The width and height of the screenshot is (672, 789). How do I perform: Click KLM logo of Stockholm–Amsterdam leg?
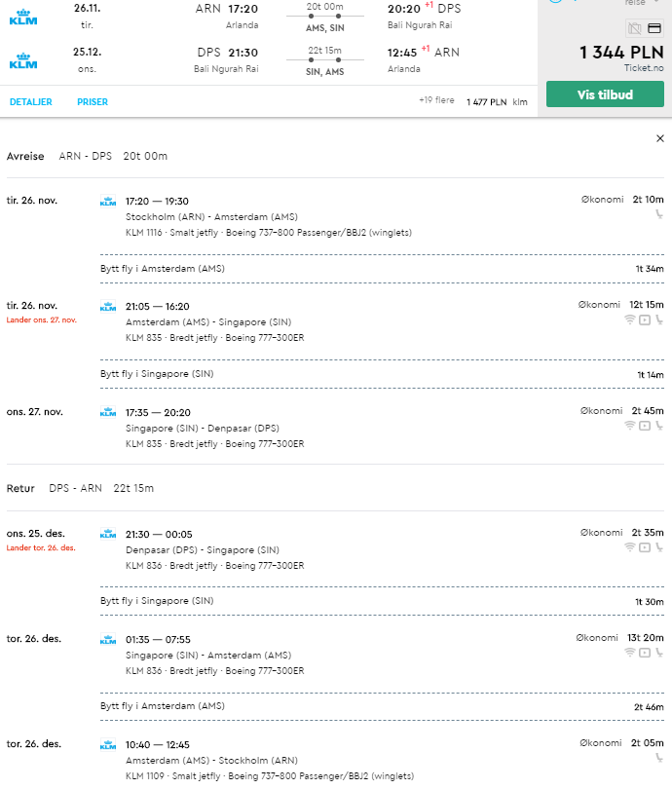coord(108,202)
